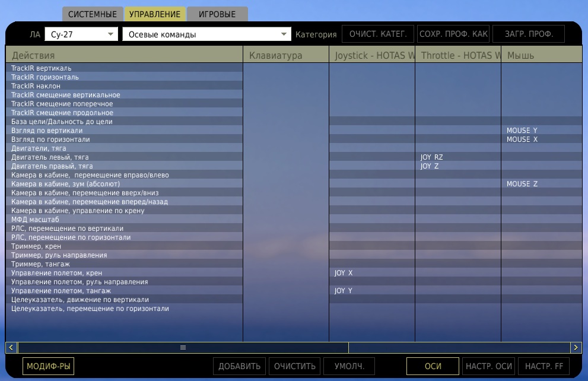Select Камера в кабине, управление по крену
Screen dimensions: 588x381
click(124, 210)
